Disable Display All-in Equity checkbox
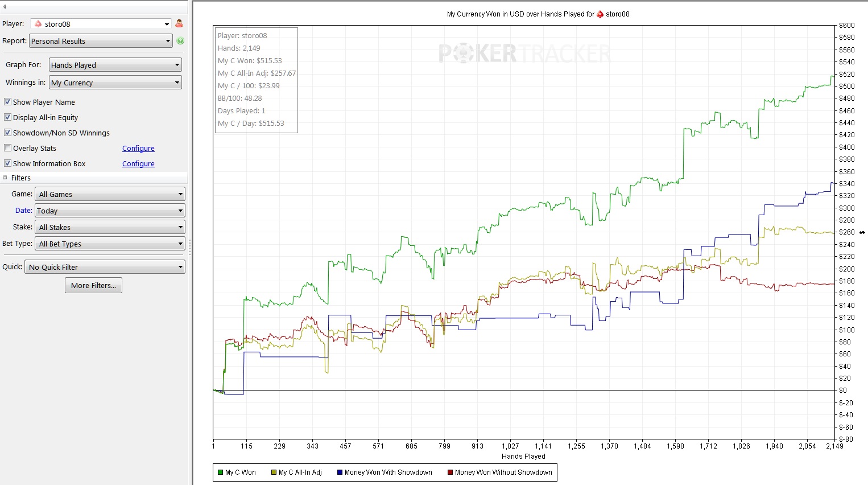The width and height of the screenshot is (868, 485). point(8,117)
